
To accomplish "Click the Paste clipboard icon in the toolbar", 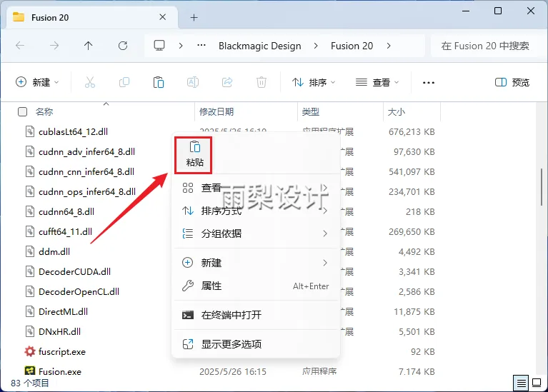I will [x=159, y=82].
